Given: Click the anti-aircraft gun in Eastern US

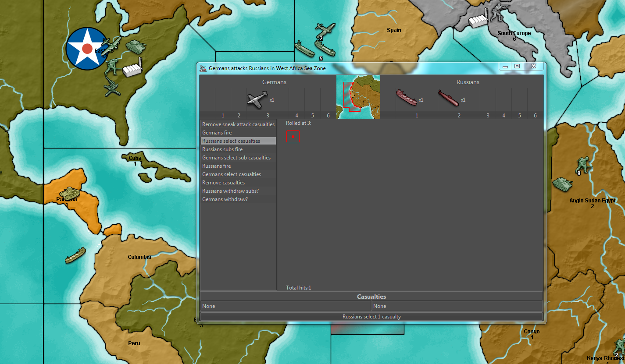Looking at the screenshot, I should click(x=111, y=87).
